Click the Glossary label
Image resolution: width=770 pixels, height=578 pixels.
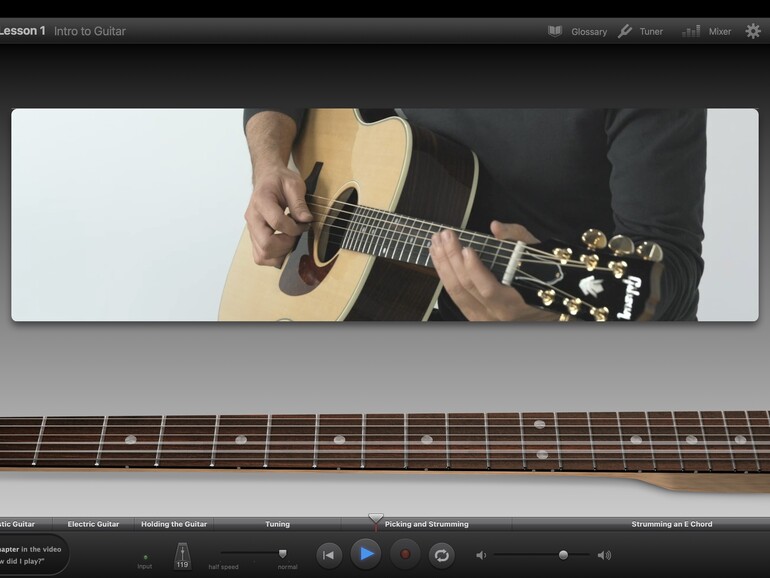pyautogui.click(x=589, y=32)
